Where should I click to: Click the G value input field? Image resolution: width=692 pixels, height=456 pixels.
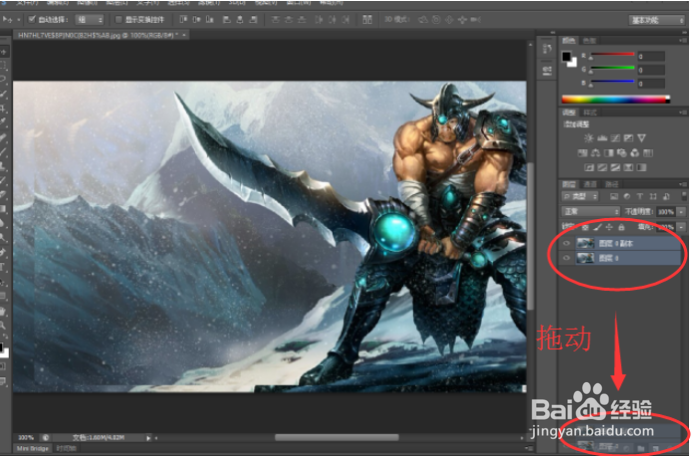pos(651,70)
